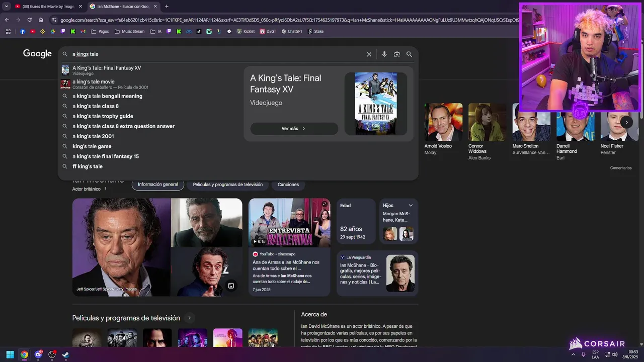644x362 pixels.
Task: Start a voice search with the microphone icon
Action: tap(384, 54)
